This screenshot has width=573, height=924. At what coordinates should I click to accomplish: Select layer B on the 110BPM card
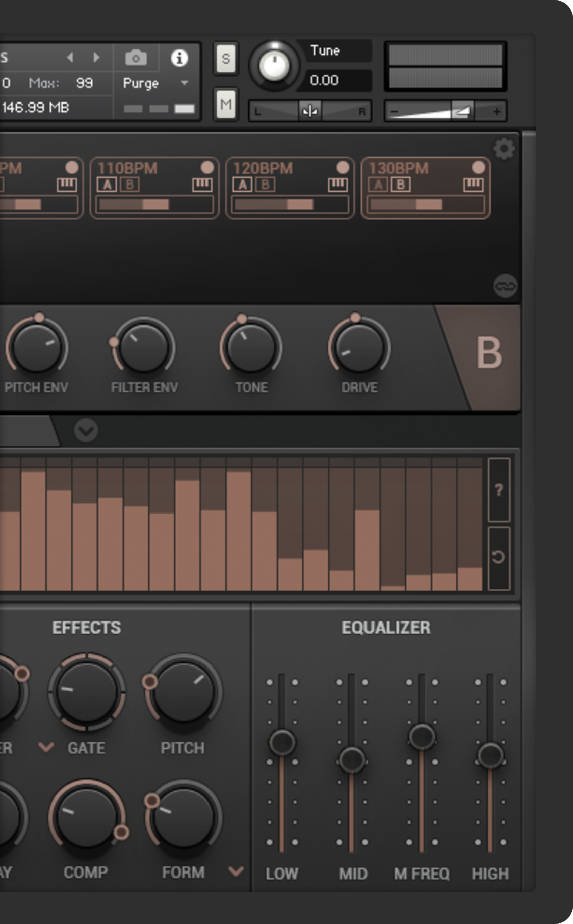[x=130, y=185]
